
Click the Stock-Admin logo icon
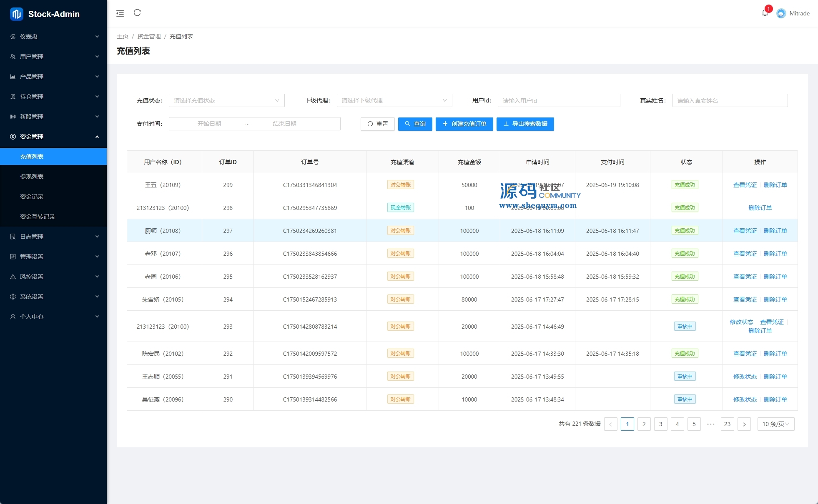coord(16,14)
